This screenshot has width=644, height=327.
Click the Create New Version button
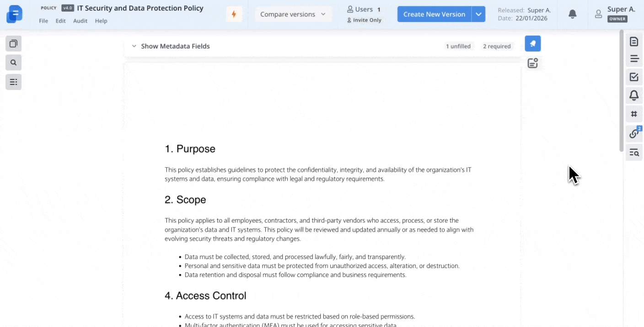[x=434, y=14]
